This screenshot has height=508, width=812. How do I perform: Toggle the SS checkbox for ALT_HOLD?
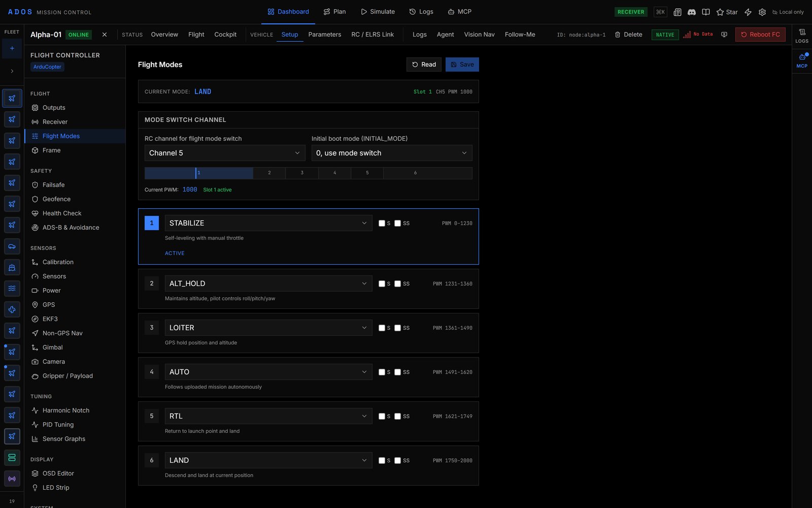397,283
